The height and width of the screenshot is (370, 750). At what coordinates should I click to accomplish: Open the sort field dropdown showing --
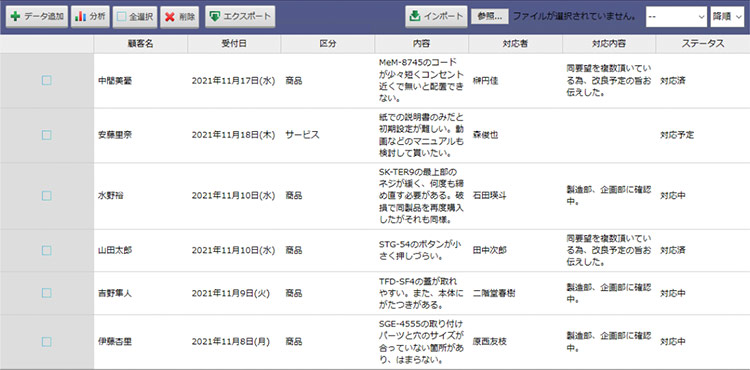coord(676,16)
